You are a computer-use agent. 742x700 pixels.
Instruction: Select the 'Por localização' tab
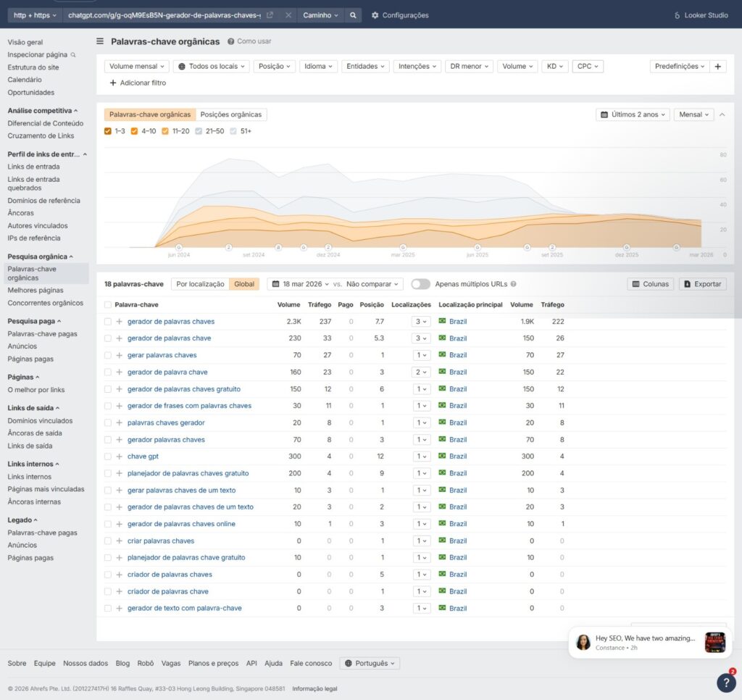coord(200,284)
